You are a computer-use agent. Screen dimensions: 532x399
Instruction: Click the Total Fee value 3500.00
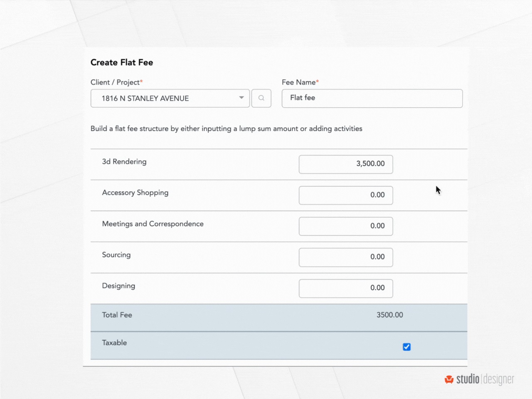point(389,315)
